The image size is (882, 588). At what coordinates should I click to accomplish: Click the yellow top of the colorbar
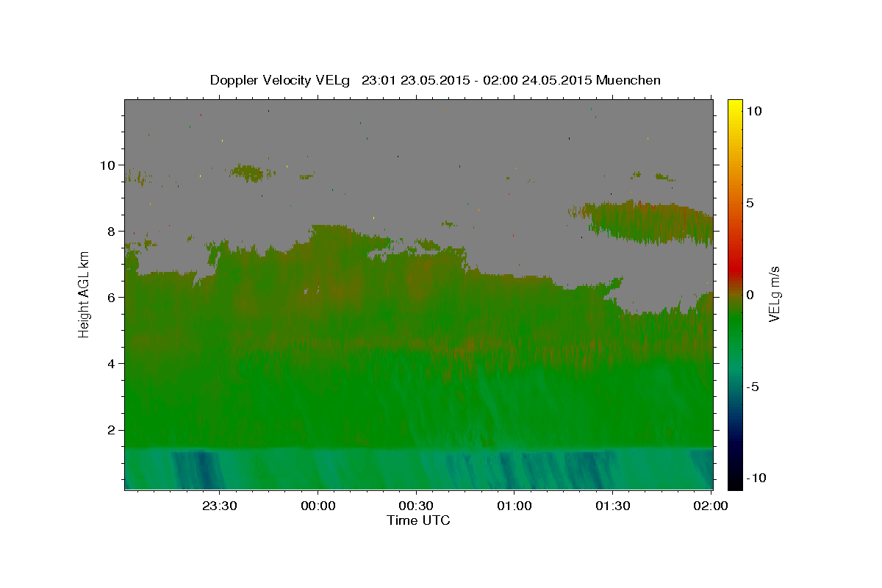point(735,107)
